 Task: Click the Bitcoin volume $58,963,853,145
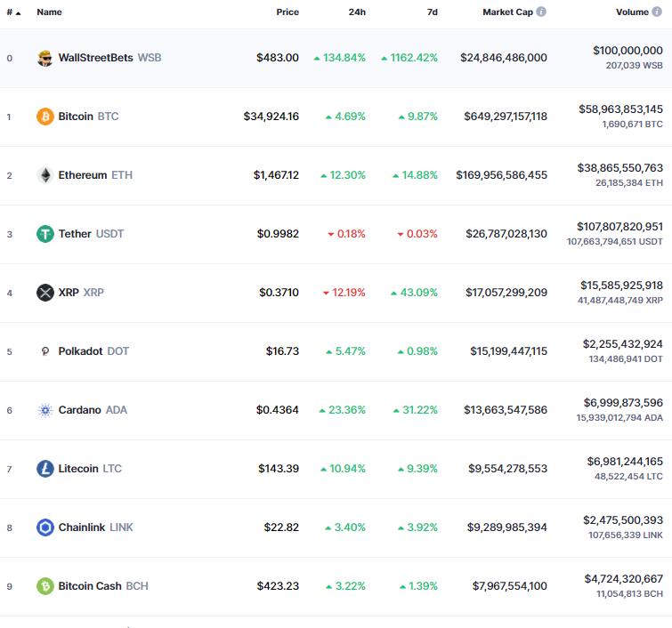coord(621,109)
